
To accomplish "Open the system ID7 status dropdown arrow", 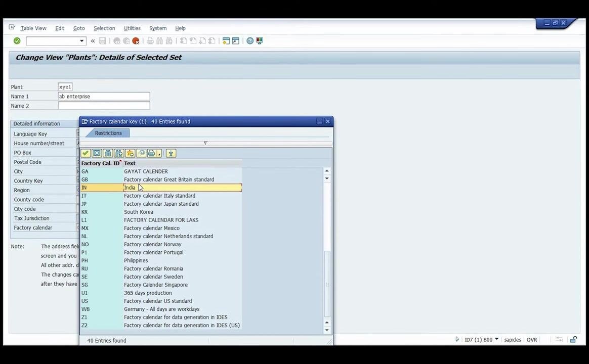I will pos(496,339).
